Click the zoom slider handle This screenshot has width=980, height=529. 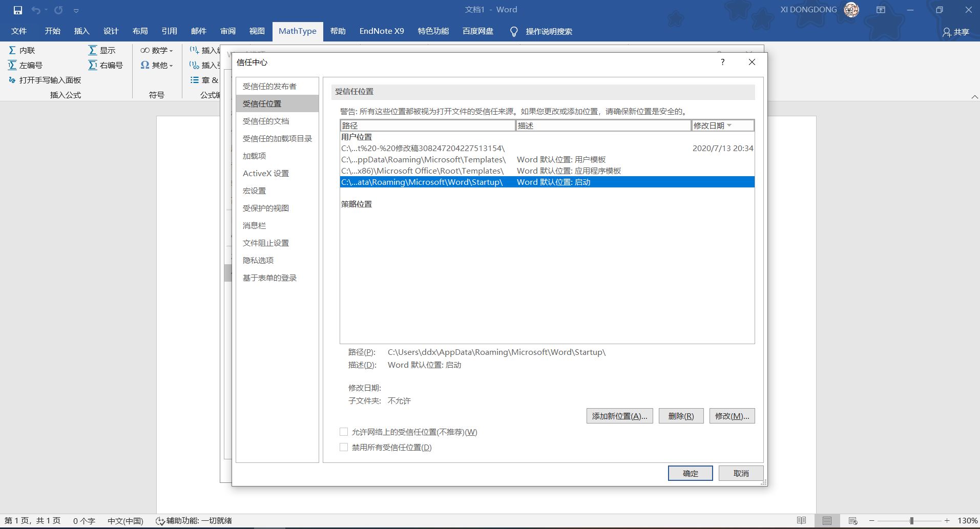[911, 521]
